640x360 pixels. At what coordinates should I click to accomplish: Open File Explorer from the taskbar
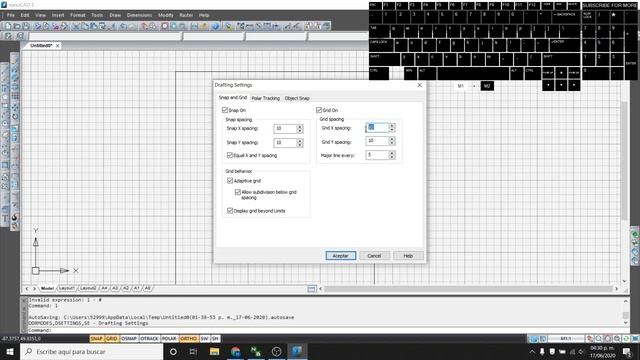(x=214, y=351)
